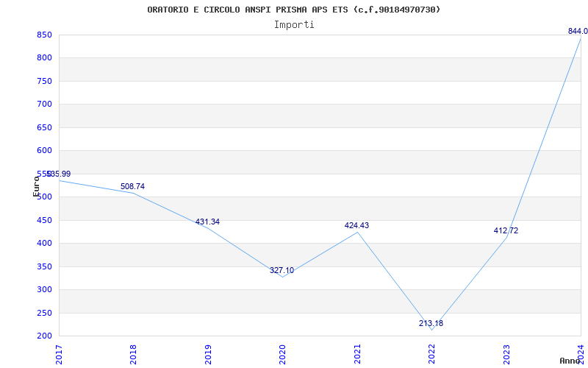The image size is (588, 368).
Task: Click the 412.72 data label
Action: coord(506,230)
